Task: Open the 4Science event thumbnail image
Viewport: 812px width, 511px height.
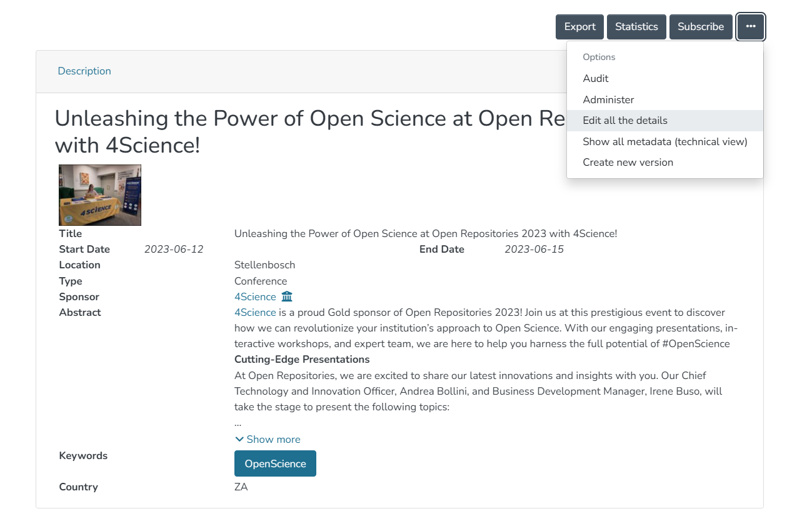Action: [100, 195]
